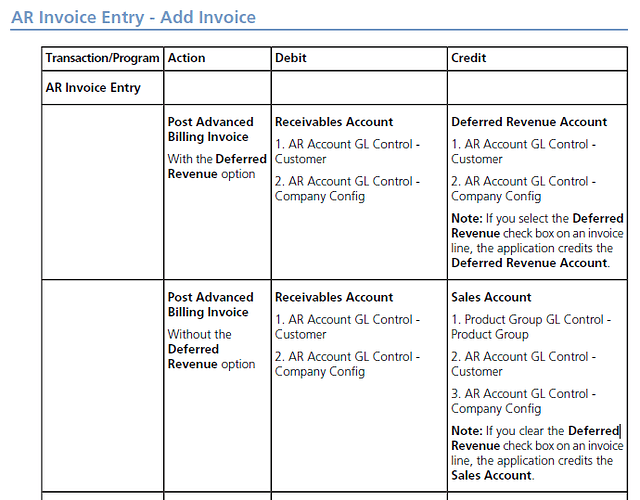Click the bold 'Deferred Revenue Account.' note ending
The image size is (640, 500).
click(x=530, y=263)
